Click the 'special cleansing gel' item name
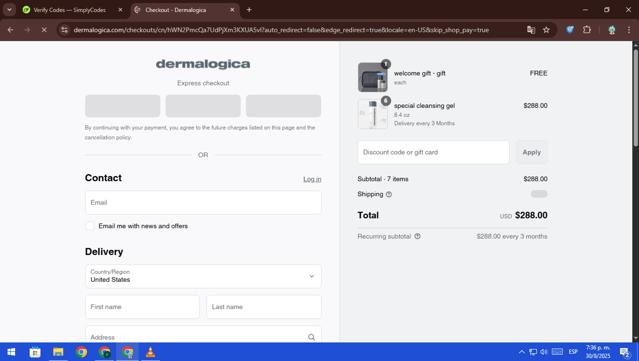 click(x=424, y=106)
